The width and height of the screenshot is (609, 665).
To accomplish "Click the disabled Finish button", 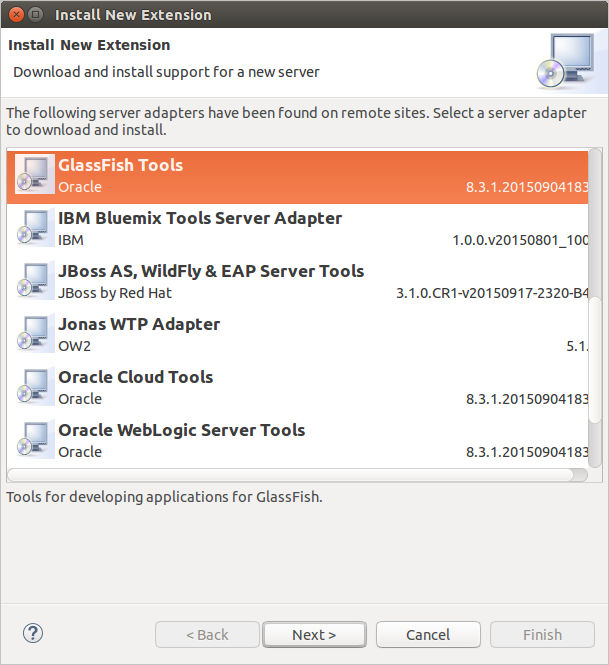I will coord(542,635).
